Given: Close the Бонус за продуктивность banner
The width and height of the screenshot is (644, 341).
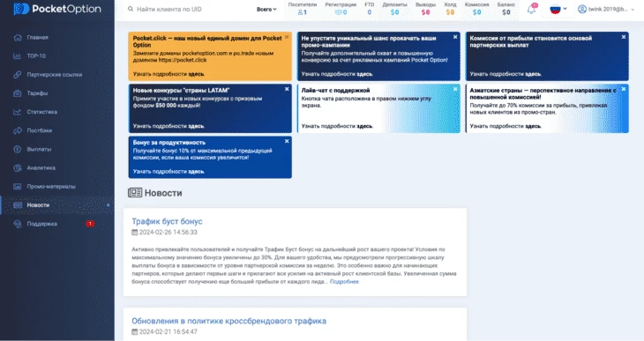Looking at the screenshot, I should click(x=287, y=141).
